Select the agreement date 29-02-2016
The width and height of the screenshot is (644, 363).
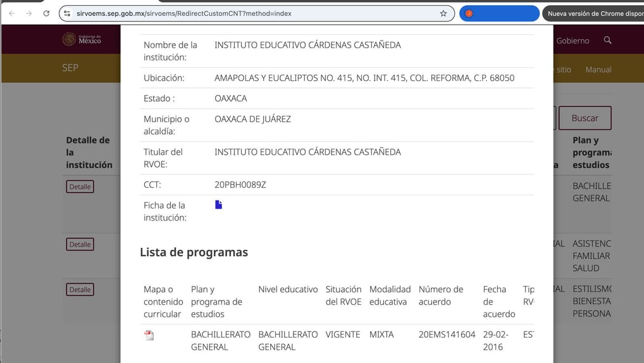(496, 341)
